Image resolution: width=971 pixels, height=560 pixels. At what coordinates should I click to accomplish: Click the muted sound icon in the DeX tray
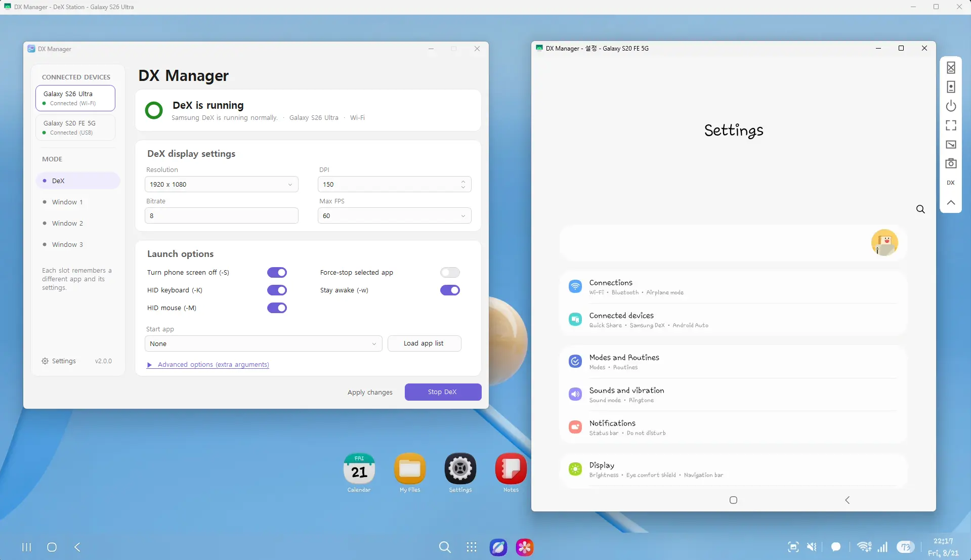(x=812, y=547)
